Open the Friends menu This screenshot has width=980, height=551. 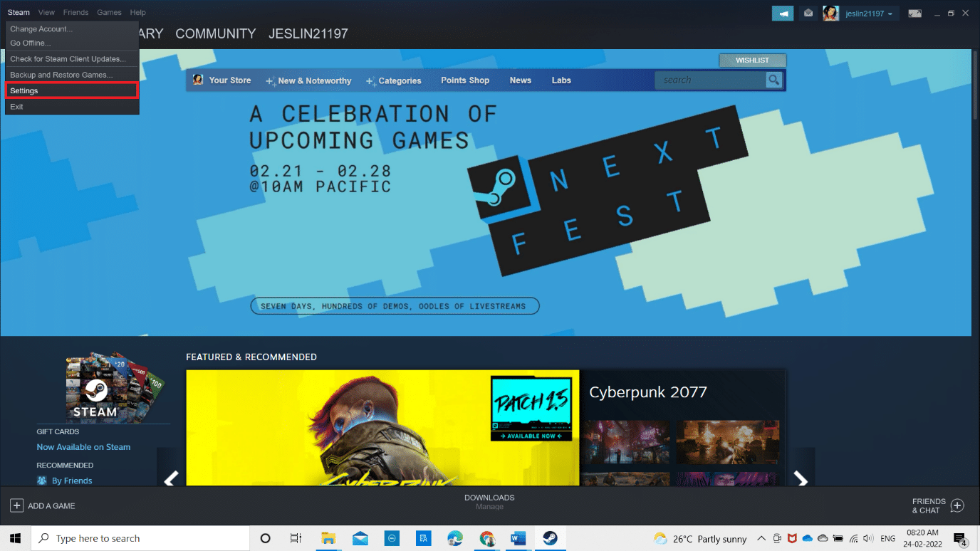[75, 12]
